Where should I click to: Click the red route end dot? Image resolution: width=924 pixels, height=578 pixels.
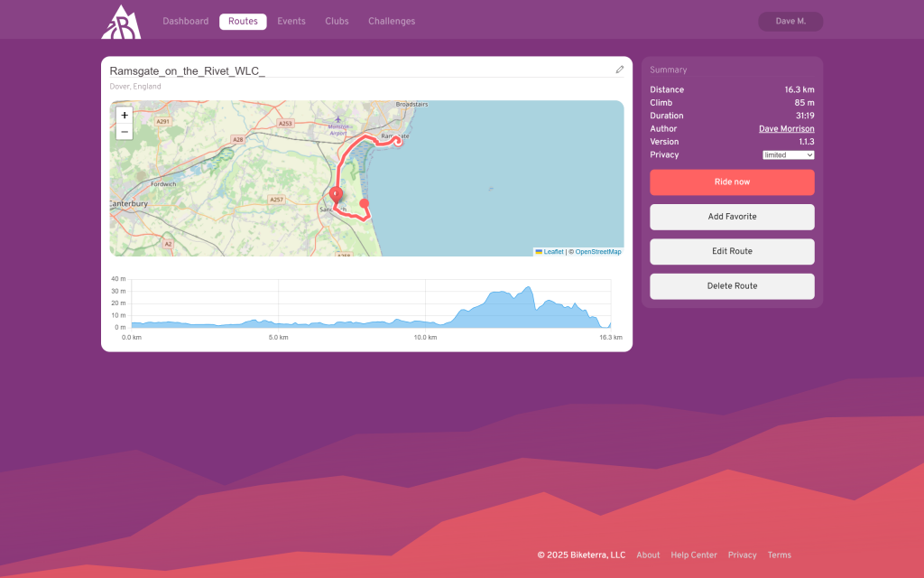coord(365,204)
